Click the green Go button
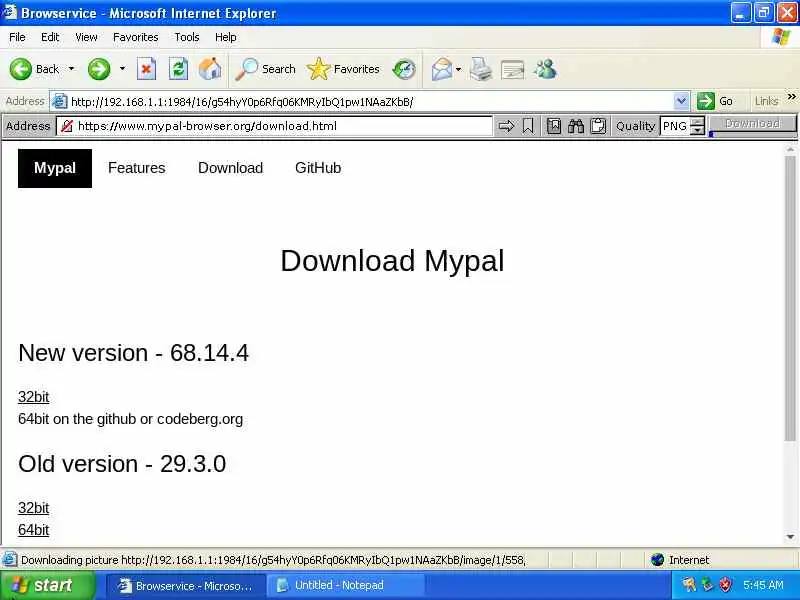Screen dimensions: 800x600 (715, 101)
